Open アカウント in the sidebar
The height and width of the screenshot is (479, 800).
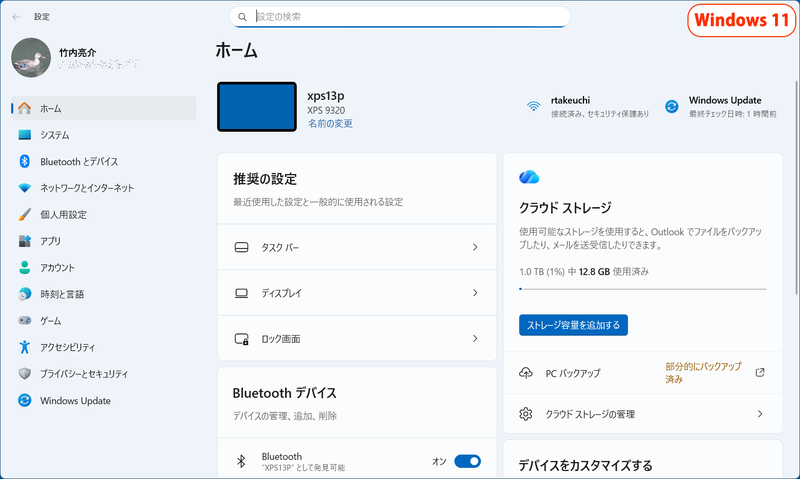(104, 267)
